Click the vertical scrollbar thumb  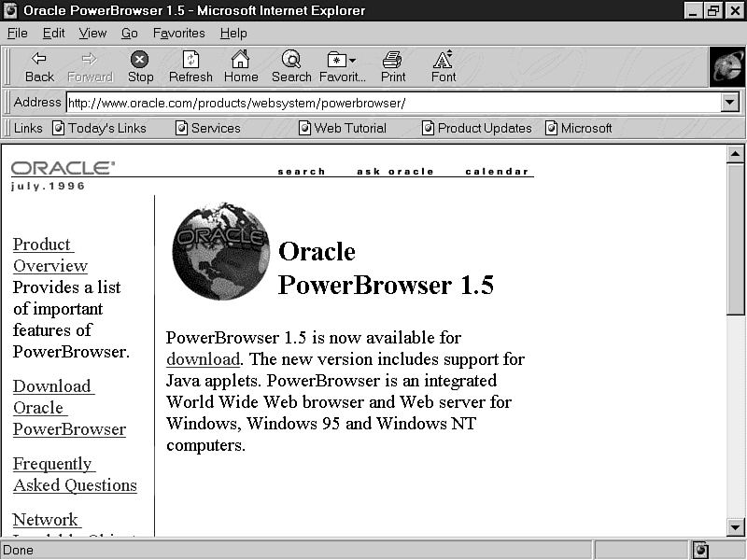tap(736, 239)
